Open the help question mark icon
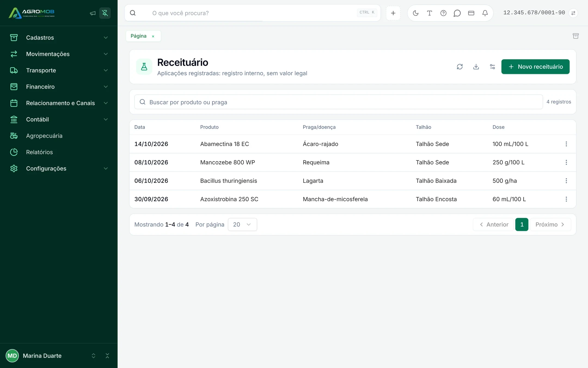 coord(443,13)
